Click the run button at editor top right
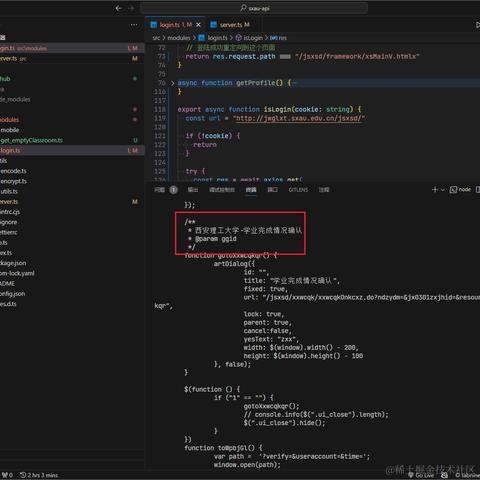Viewport: 480px width, 480px height. coord(477,25)
